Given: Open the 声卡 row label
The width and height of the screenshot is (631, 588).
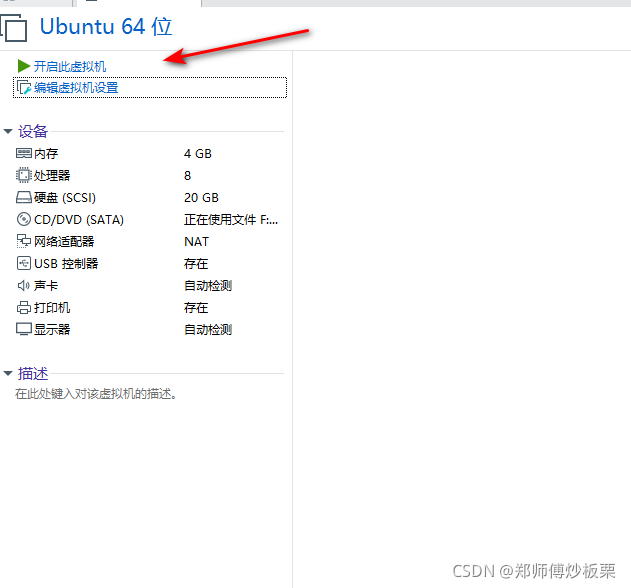Looking at the screenshot, I should click(46, 285).
